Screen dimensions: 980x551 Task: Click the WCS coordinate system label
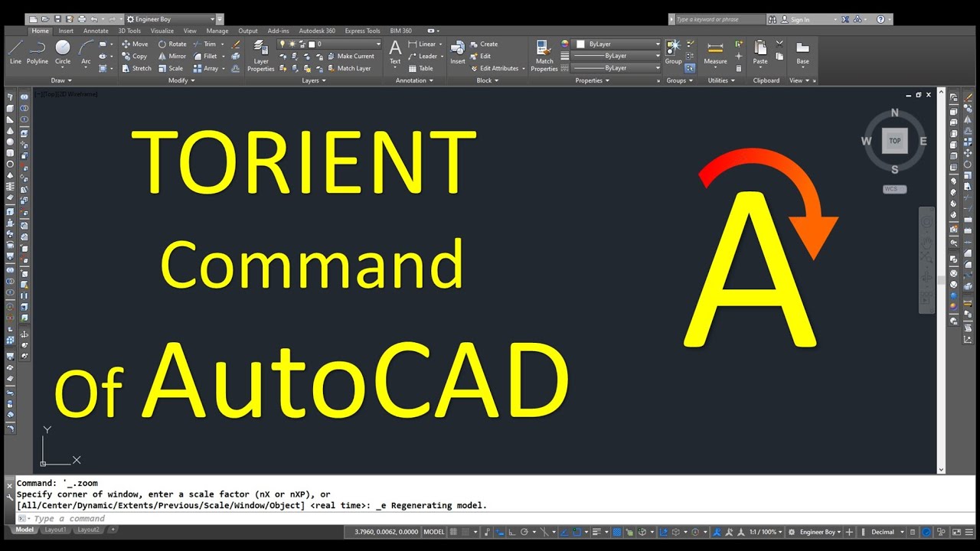pyautogui.click(x=894, y=189)
